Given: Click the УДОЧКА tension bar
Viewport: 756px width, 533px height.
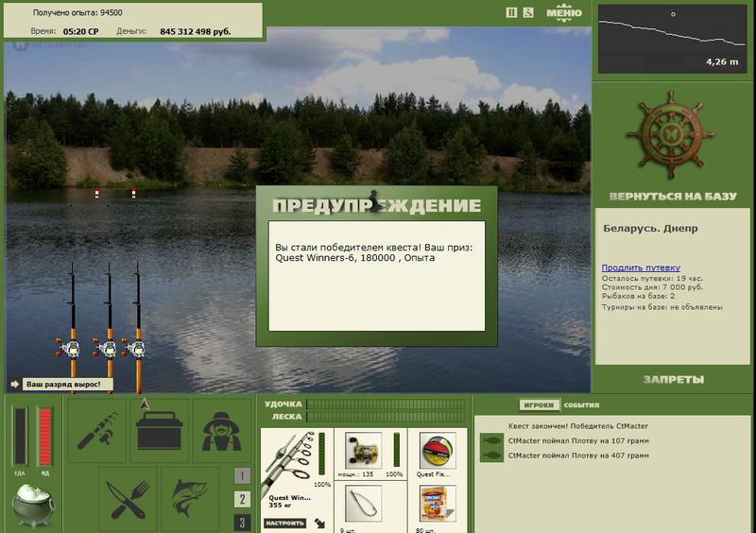Looking at the screenshot, I should [386, 404].
